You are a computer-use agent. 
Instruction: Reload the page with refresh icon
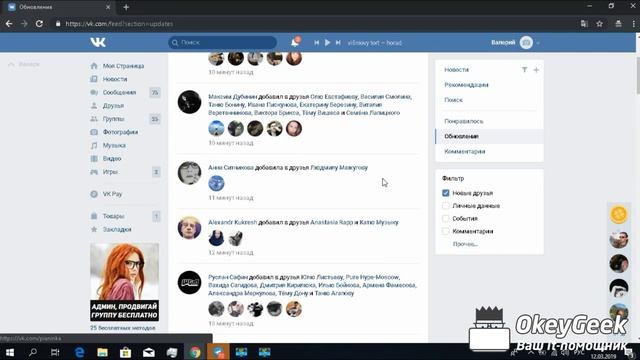(x=39, y=24)
